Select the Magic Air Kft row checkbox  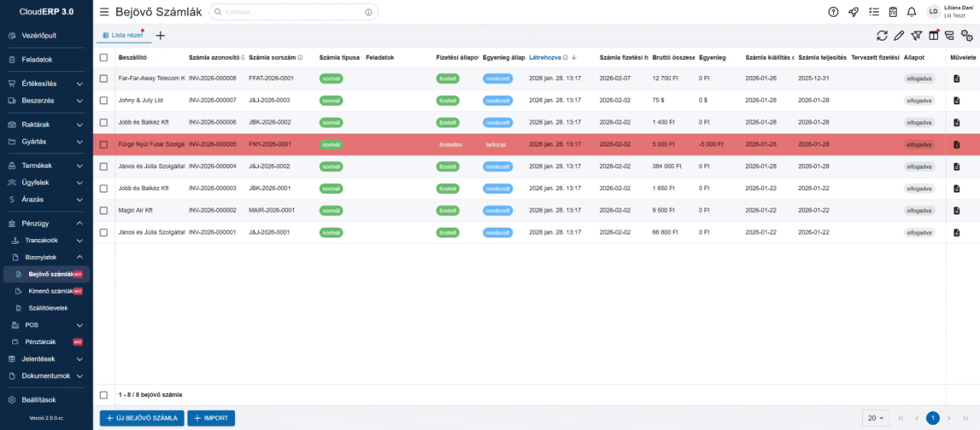[x=103, y=210]
